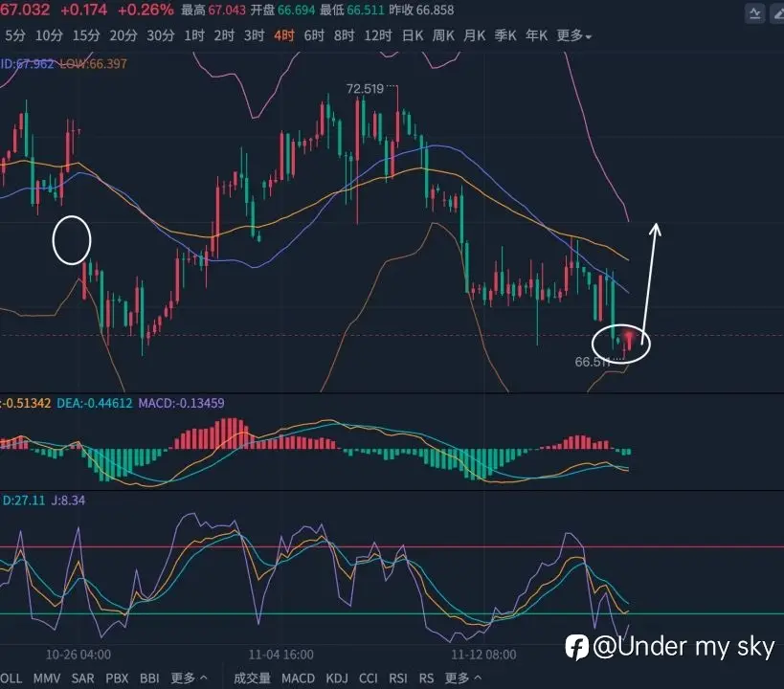Expand 更多 sub-indicators list at bottom right
The height and width of the screenshot is (689, 784).
coord(463,678)
